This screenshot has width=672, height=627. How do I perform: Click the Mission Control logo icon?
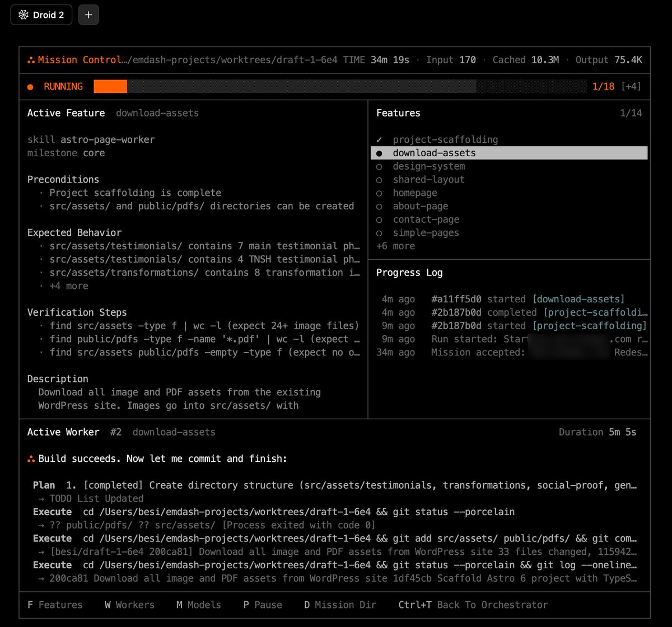(31, 60)
